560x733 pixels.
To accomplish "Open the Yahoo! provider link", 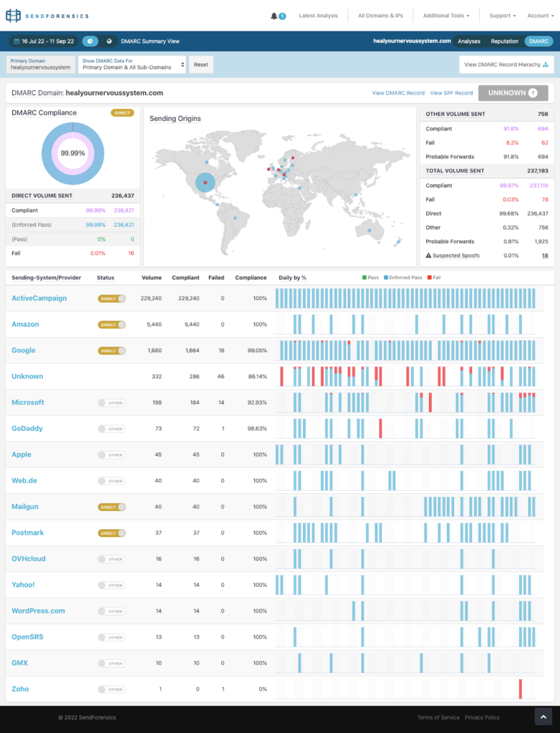I will [x=23, y=585].
